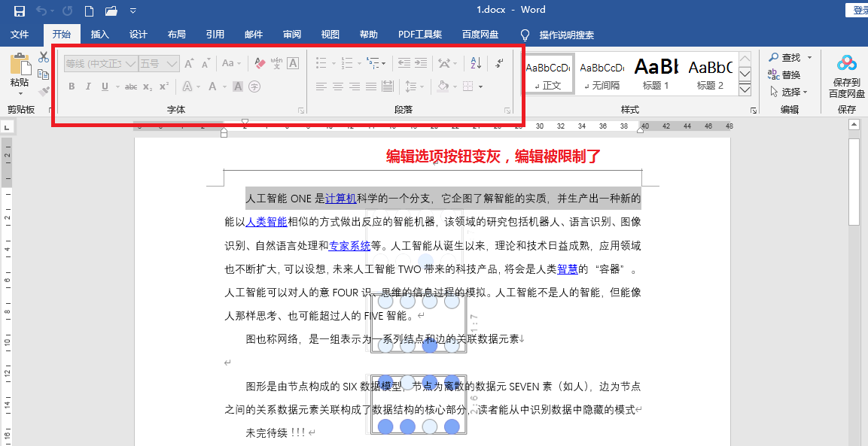The width and height of the screenshot is (868, 446).
Task: Switch to the 视图 ribbon tab
Action: coord(330,35)
